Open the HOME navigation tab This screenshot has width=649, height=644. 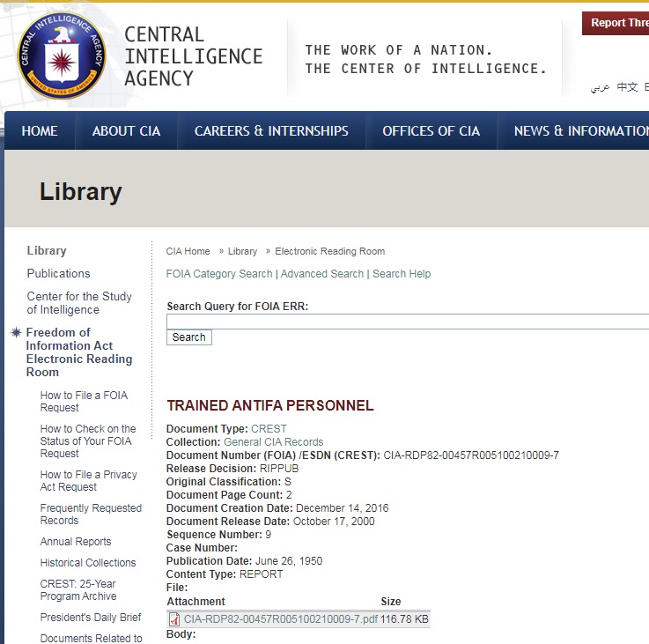tap(40, 131)
